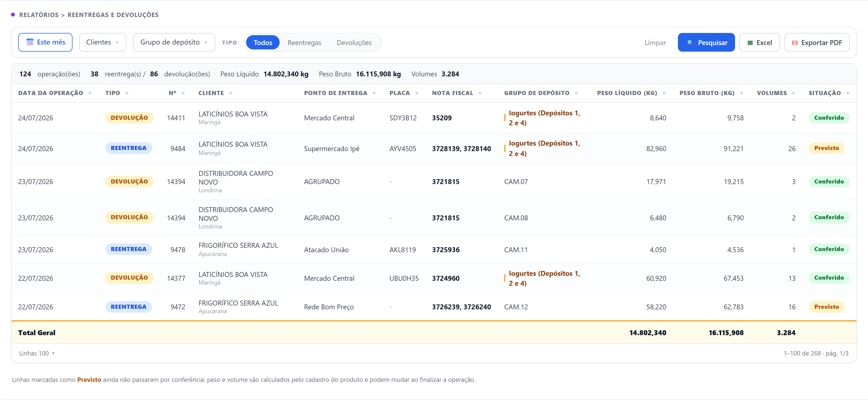Click nota fiscal 3725936
Viewport: 868px width, 400px height.
446,250
